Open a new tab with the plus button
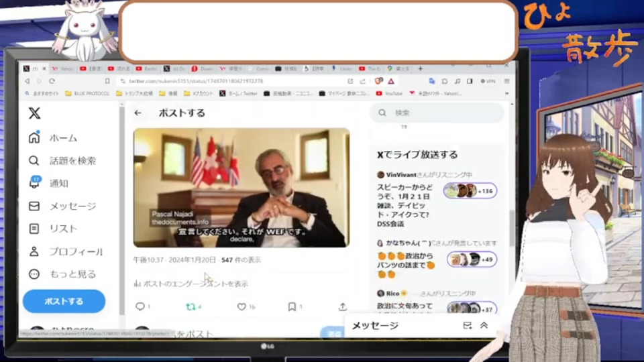Viewport: 644px width, 362px height. 420,68
